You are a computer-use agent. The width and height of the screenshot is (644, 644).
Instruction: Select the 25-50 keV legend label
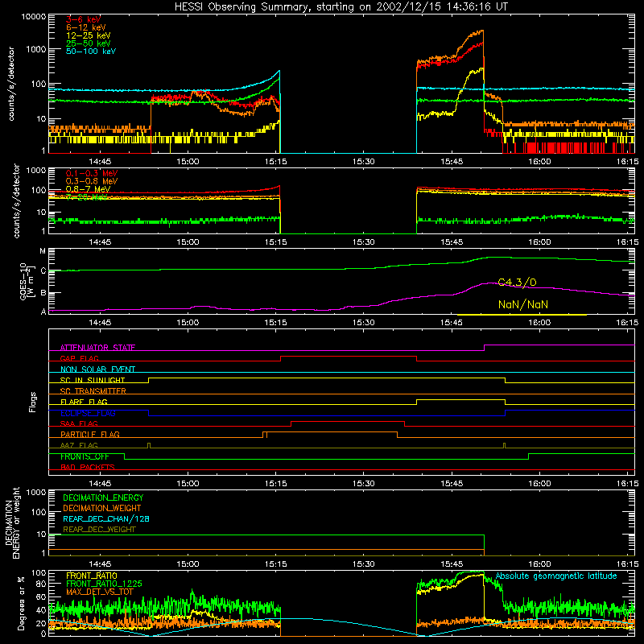pos(89,43)
